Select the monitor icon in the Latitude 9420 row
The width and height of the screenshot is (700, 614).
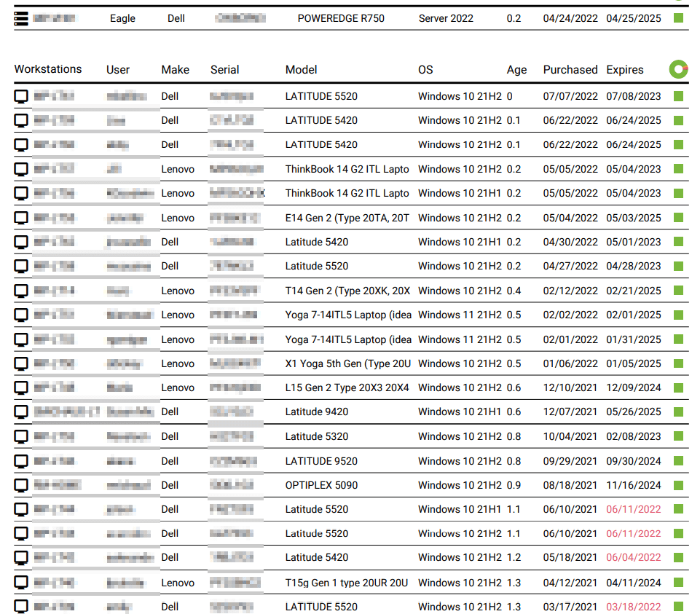tap(21, 412)
